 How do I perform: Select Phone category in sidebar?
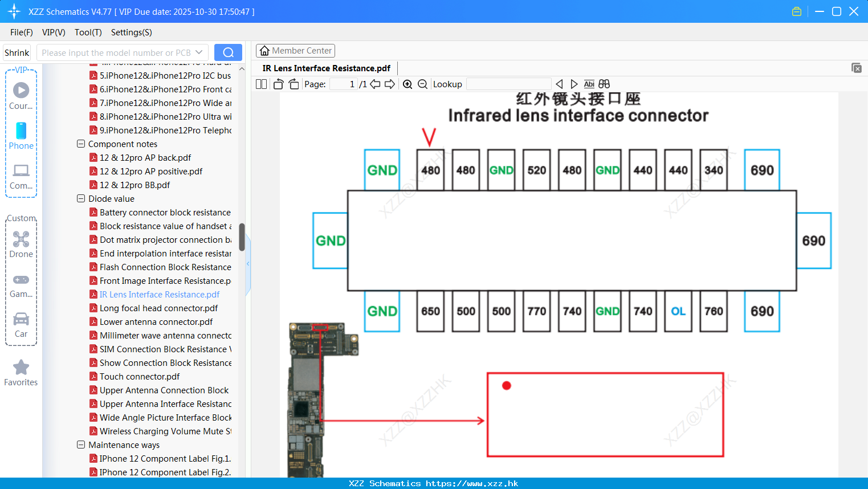coord(21,136)
